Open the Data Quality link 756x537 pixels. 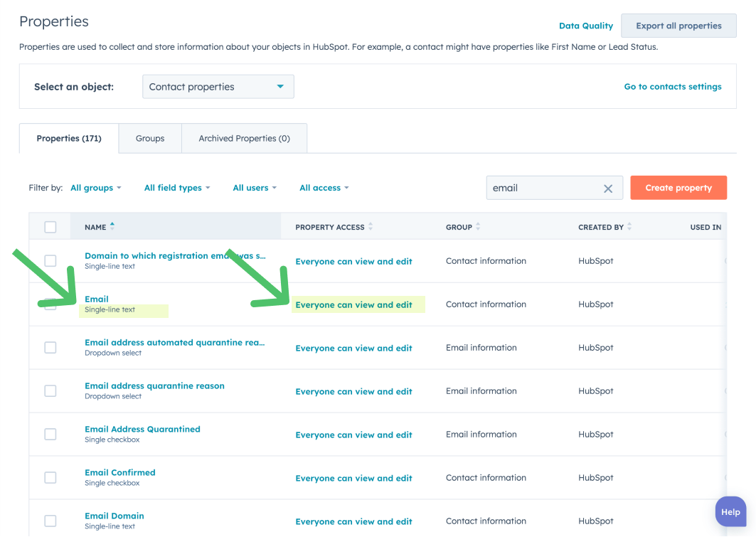click(x=586, y=26)
